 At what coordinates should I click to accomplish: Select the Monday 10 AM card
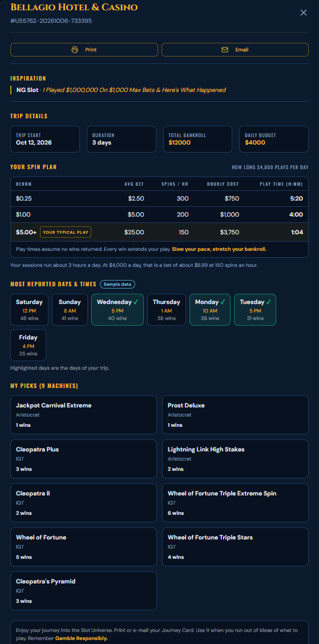tap(210, 310)
